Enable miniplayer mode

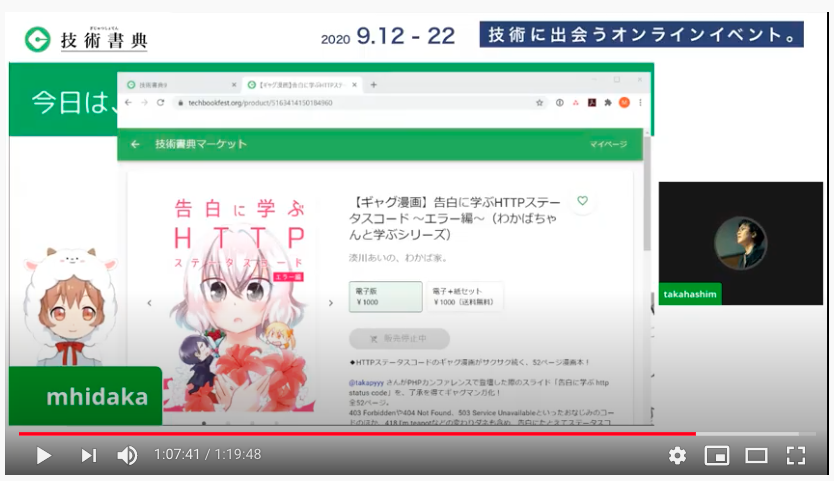(x=716, y=455)
